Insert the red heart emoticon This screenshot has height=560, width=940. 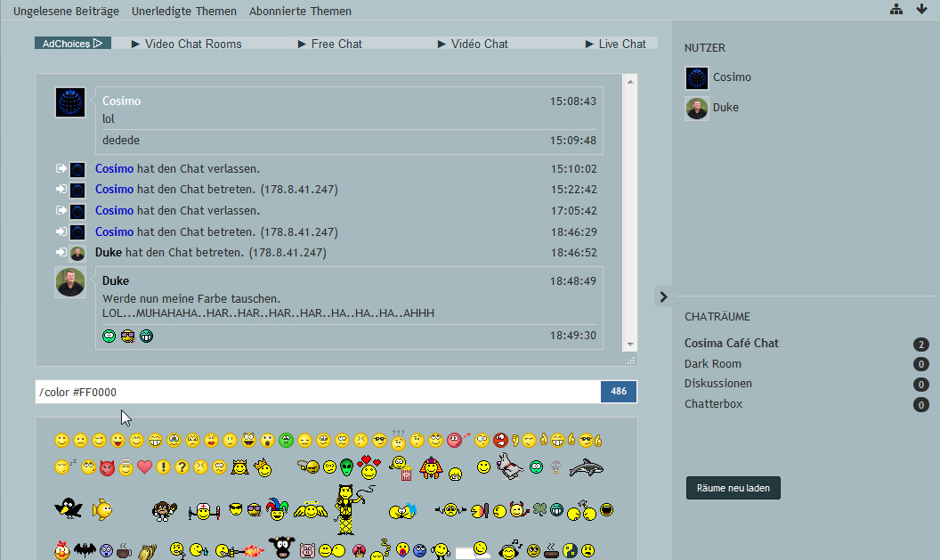point(144,467)
